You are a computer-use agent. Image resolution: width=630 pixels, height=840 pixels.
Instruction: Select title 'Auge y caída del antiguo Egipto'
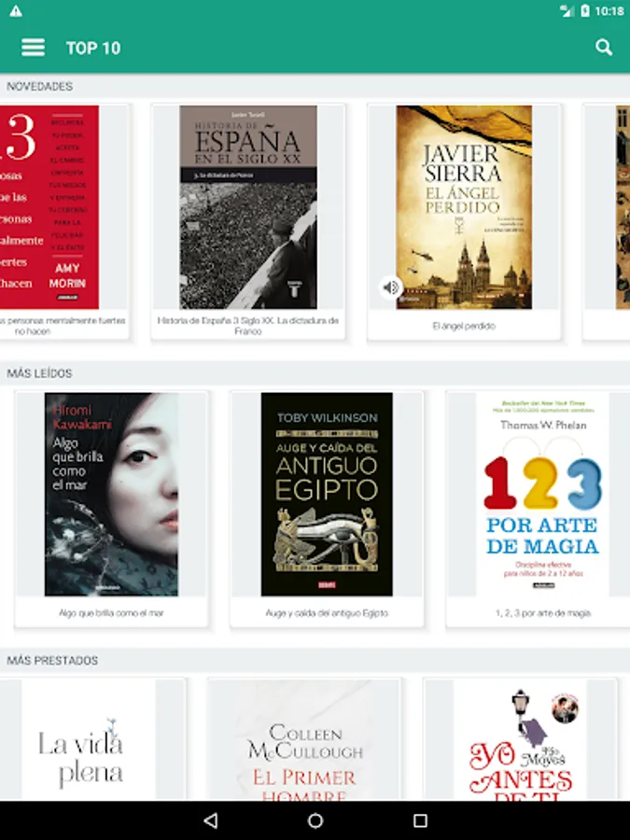[x=327, y=613]
